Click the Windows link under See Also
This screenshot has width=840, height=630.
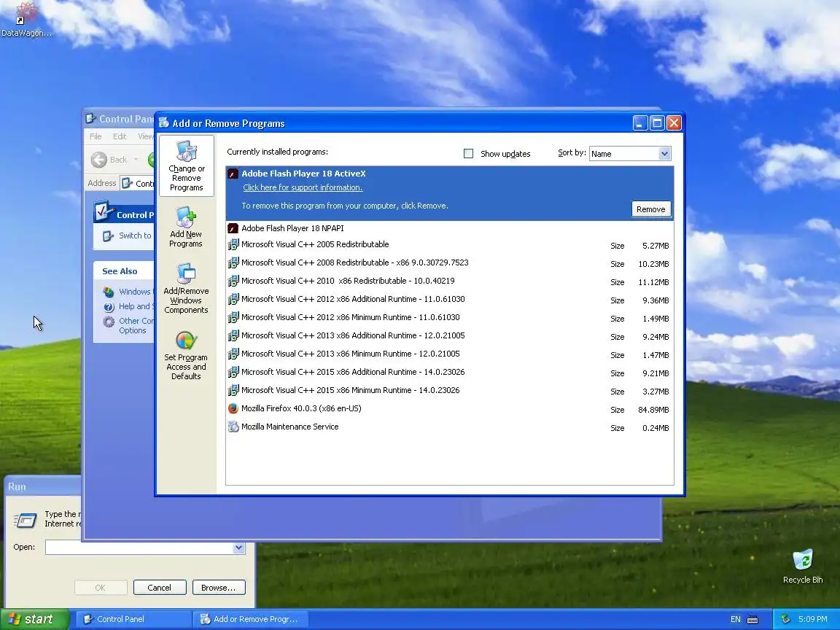tap(134, 292)
